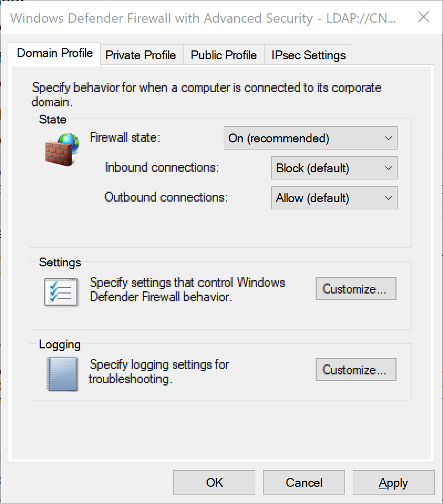Screen dimensions: 443x504
Task: Click the Settings group heading
Action: click(60, 263)
